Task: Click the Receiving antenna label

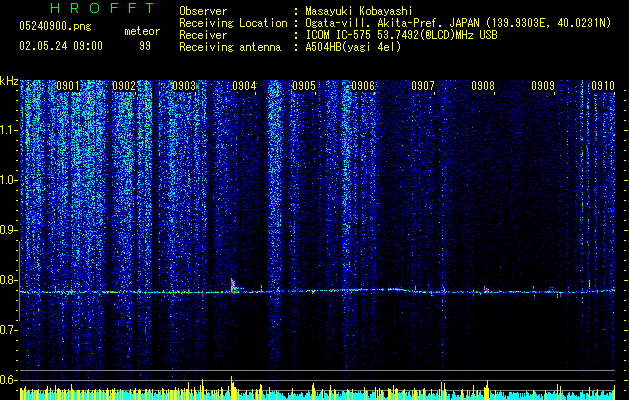Action: (230, 47)
